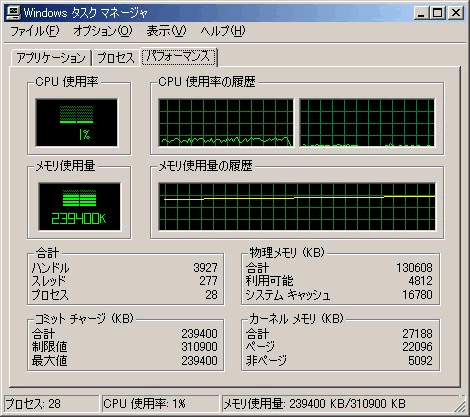This screenshot has height=417, width=470.
Task: Click the 物理メモリ (KB) group heading
Action: [x=287, y=253]
